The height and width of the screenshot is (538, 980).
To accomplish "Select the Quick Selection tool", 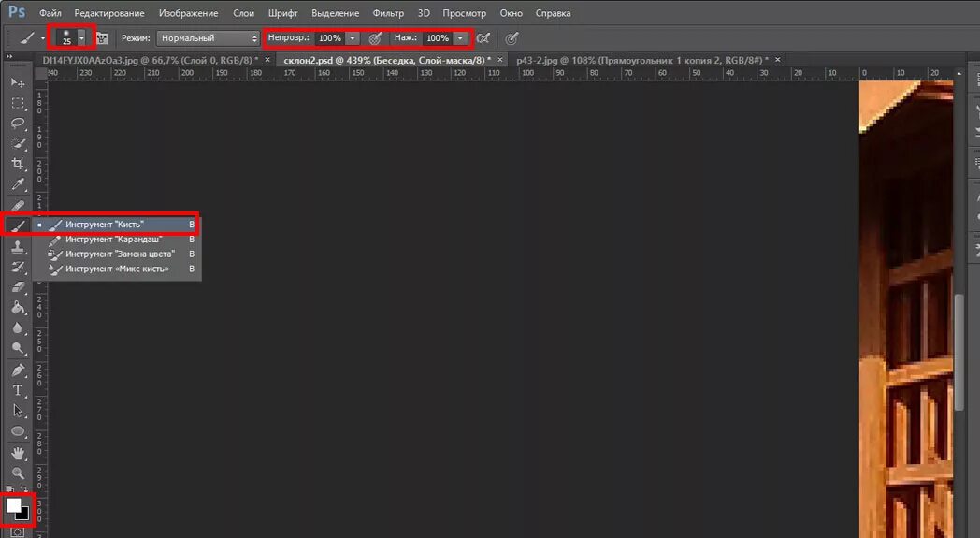I will (18, 144).
